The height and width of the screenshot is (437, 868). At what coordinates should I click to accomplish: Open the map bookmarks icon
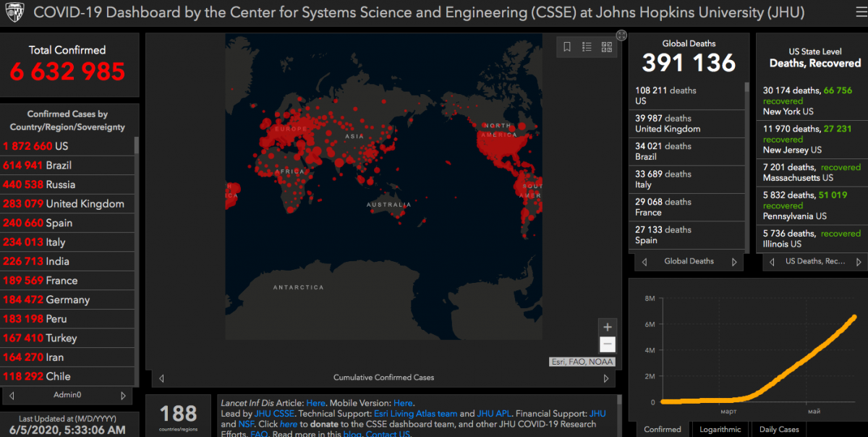(x=567, y=47)
